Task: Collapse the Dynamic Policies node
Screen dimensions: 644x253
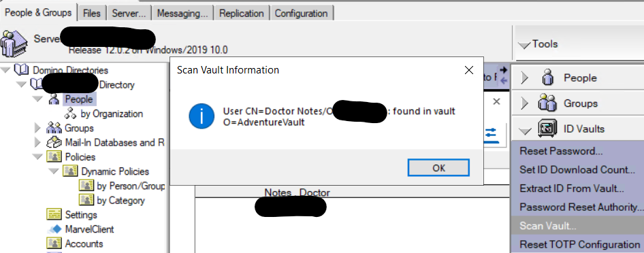Action: (x=53, y=171)
